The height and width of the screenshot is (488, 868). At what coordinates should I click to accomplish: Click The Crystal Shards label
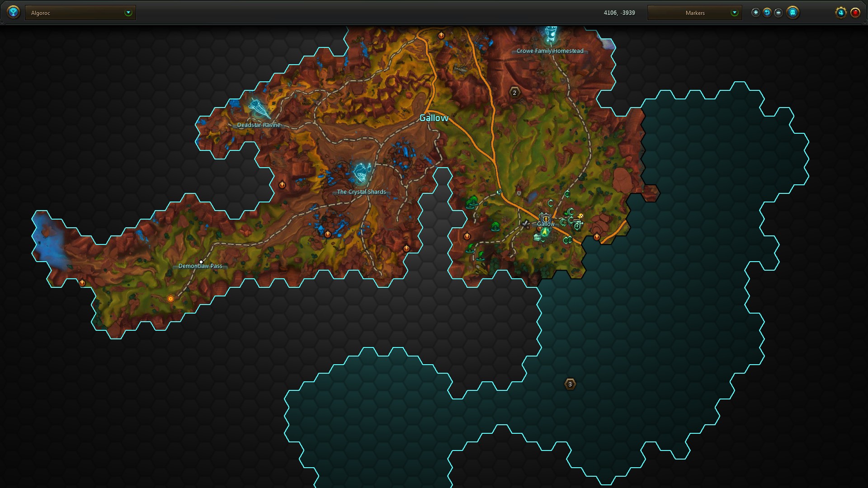(x=361, y=192)
